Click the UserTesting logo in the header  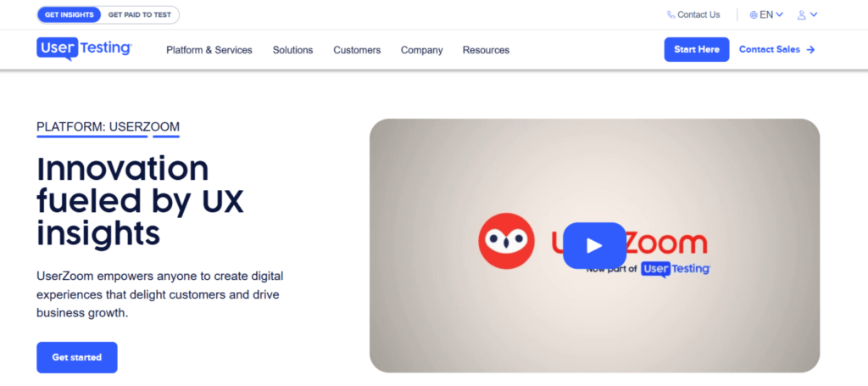(84, 49)
